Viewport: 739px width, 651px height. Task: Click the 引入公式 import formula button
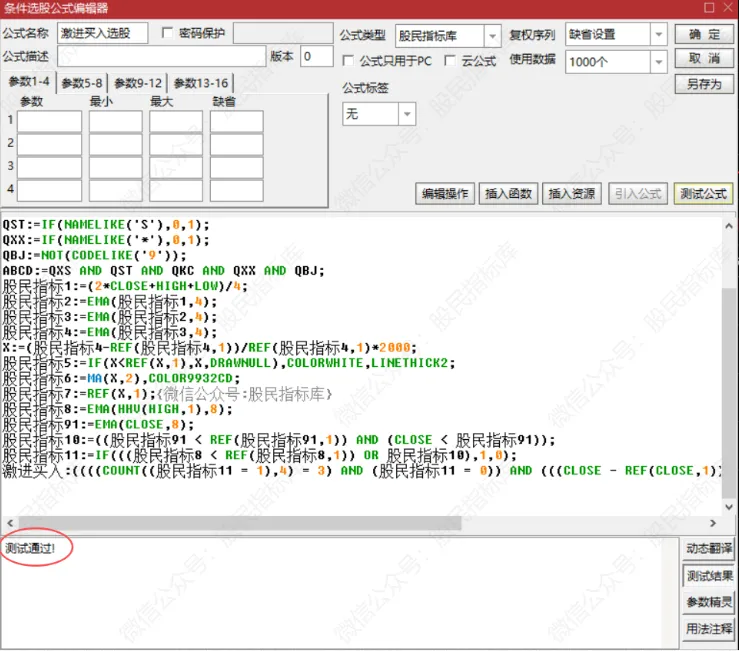click(638, 194)
